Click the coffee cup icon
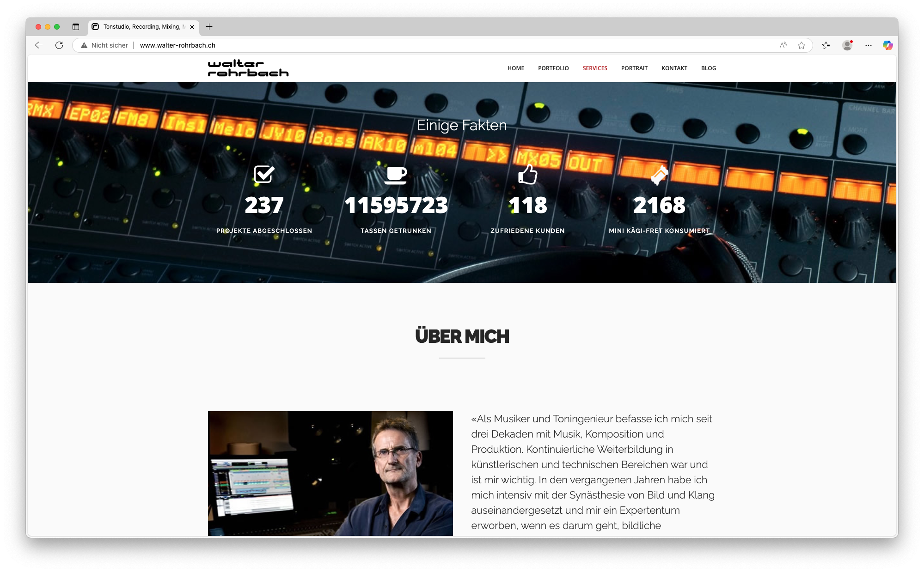 tap(396, 175)
